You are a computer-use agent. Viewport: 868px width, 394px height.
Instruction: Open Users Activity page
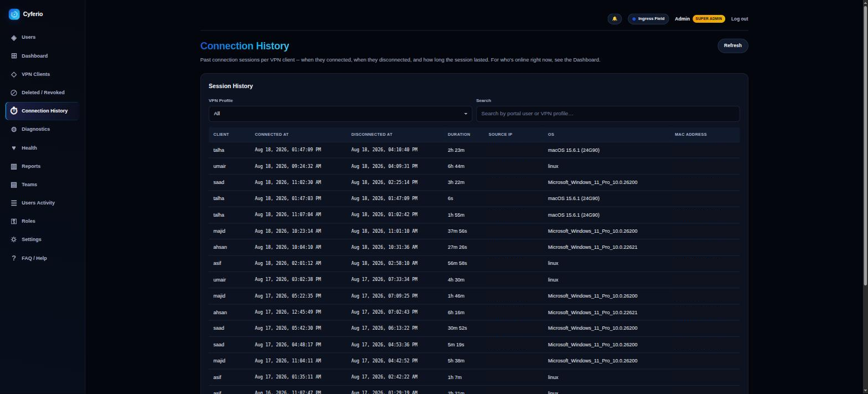click(38, 203)
